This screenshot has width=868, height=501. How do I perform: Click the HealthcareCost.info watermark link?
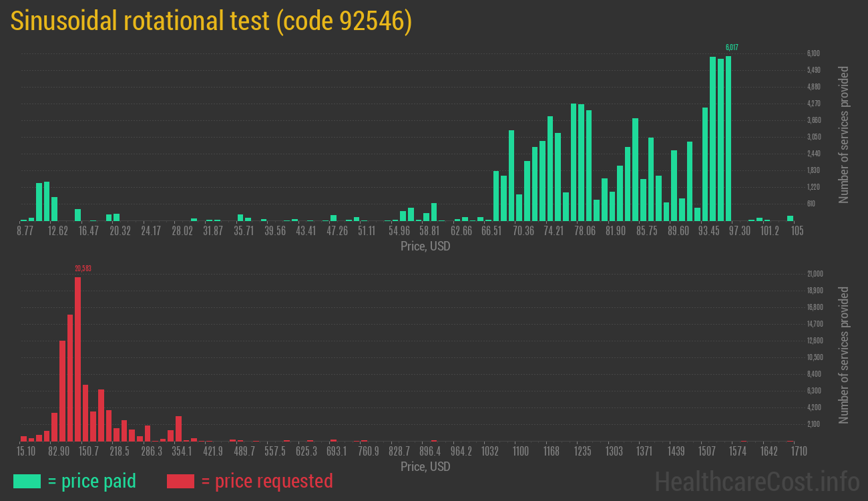coord(756,481)
